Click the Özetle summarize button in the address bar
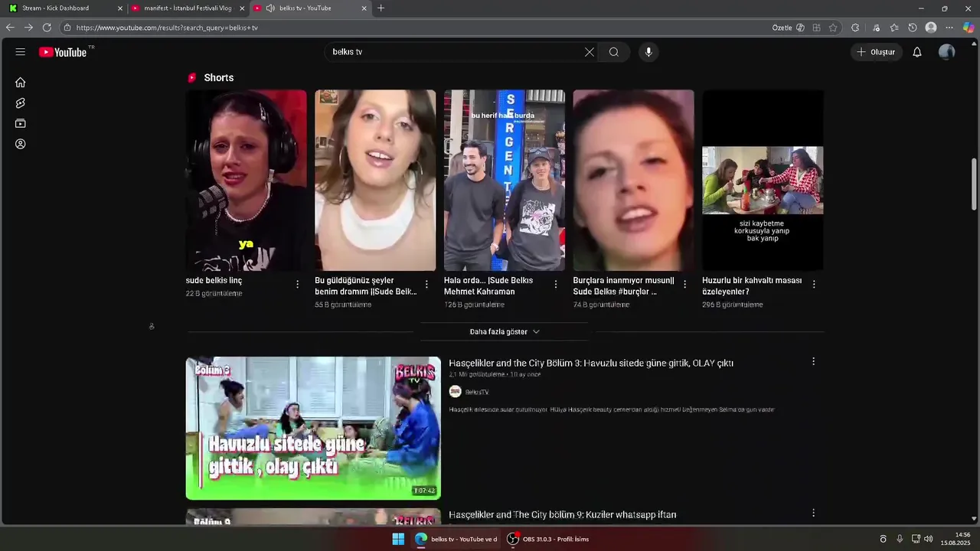Image resolution: width=980 pixels, height=551 pixels. (789, 28)
